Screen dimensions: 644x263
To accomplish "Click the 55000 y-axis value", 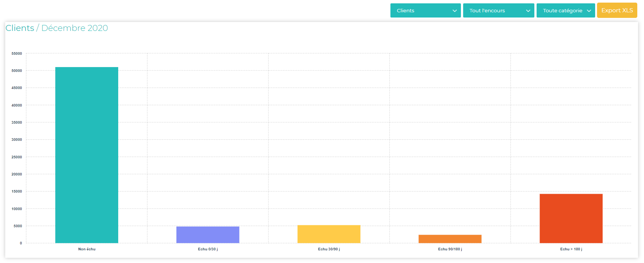I will (17, 54).
